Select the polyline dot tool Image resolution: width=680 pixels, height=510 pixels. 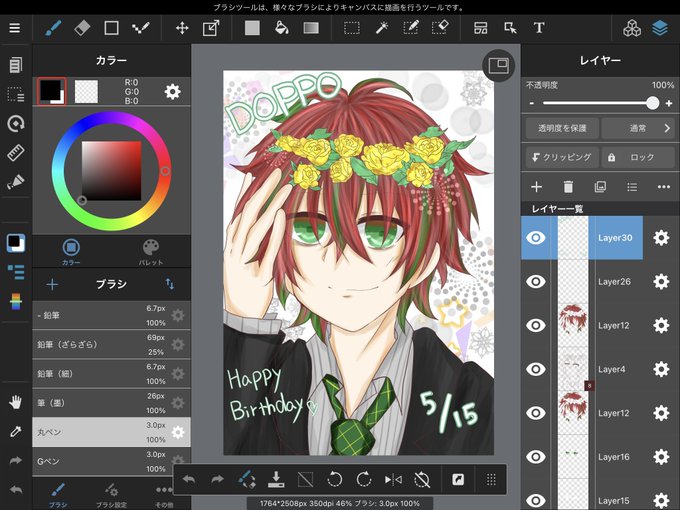141,28
